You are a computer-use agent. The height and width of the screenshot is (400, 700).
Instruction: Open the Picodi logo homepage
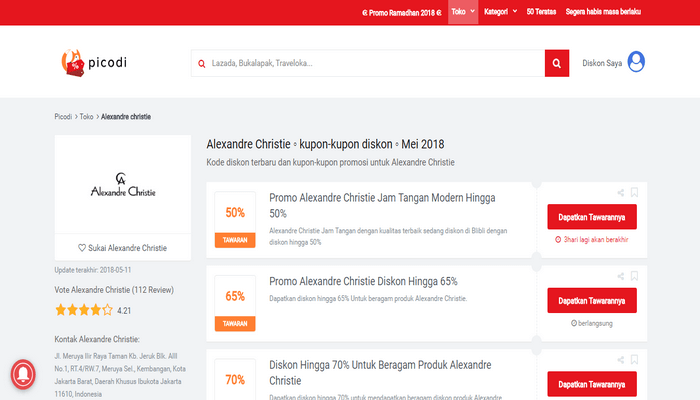94,62
